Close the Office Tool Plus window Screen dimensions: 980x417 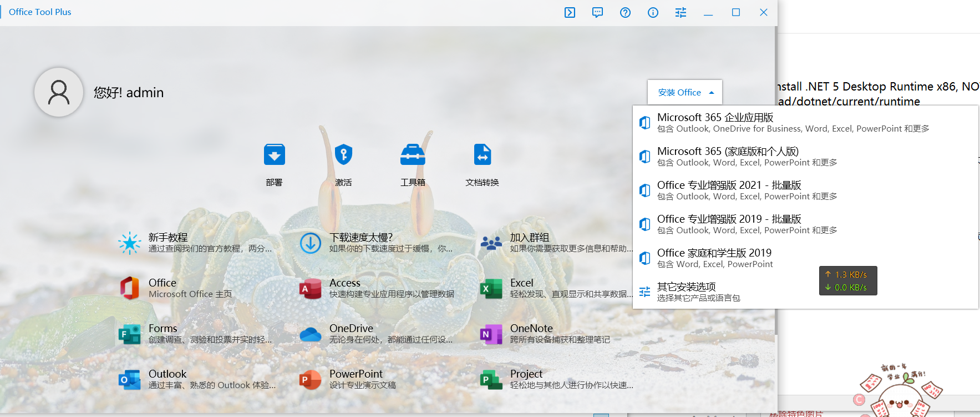(x=764, y=12)
